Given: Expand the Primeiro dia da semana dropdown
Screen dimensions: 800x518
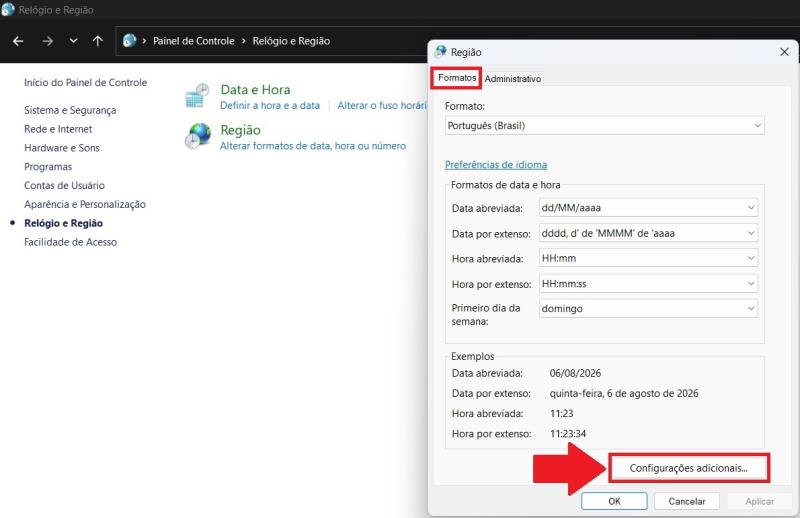Looking at the screenshot, I should click(x=648, y=308).
